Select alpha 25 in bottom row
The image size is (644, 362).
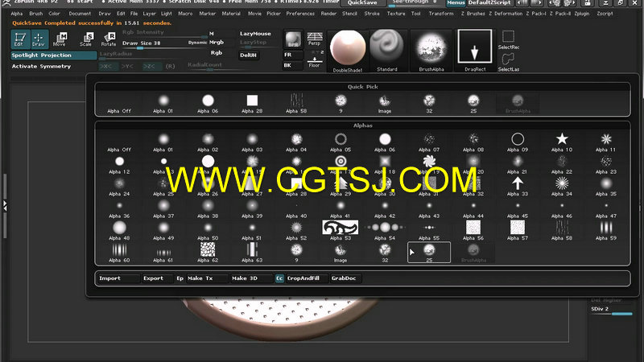[429, 253]
